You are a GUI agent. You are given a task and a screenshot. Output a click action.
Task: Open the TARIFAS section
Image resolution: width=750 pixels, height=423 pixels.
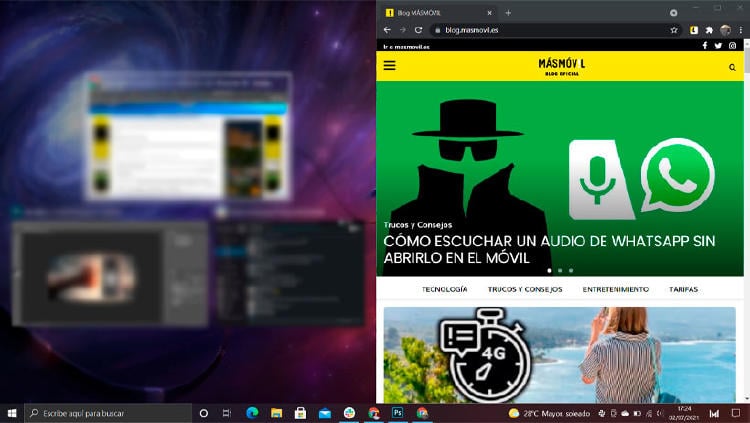click(684, 289)
